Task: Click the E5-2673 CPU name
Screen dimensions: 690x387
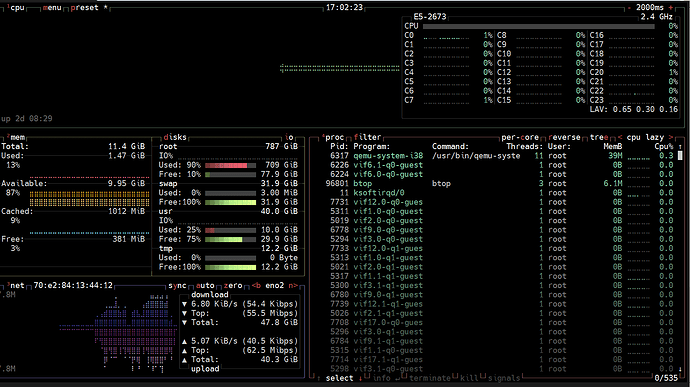Action: (429, 17)
